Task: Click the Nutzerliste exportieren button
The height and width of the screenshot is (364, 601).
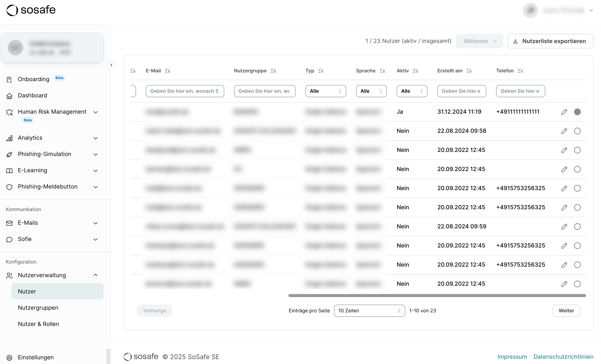Action: pyautogui.click(x=550, y=41)
